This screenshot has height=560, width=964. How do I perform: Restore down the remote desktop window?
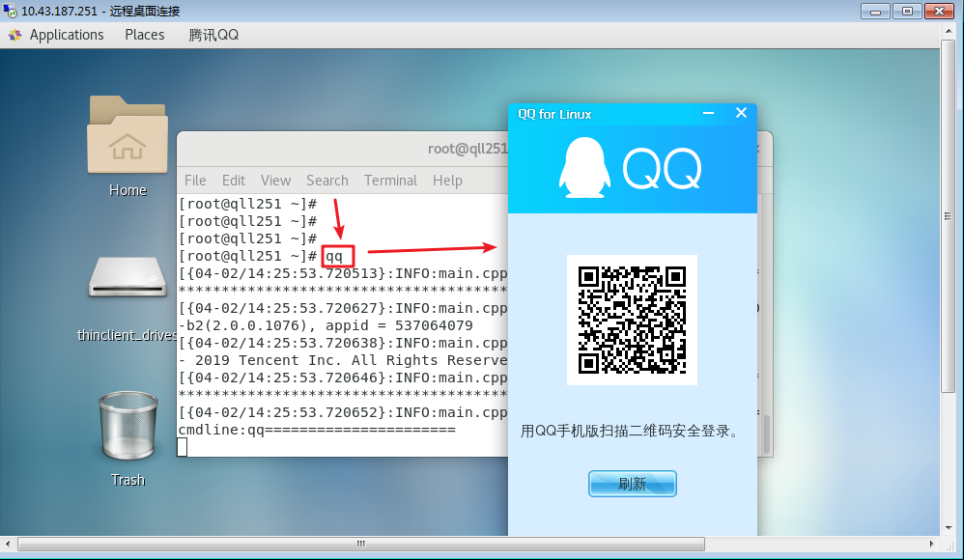point(907,11)
